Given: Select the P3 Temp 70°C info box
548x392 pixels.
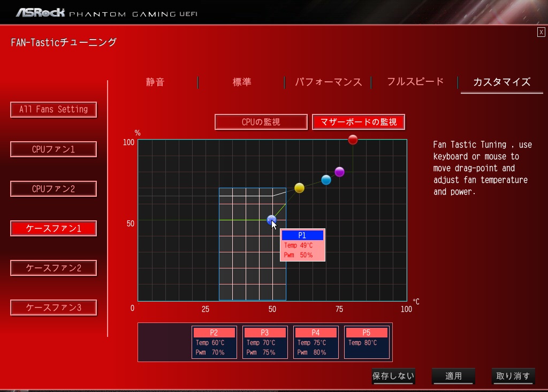Looking at the screenshot, I should pyautogui.click(x=265, y=342).
